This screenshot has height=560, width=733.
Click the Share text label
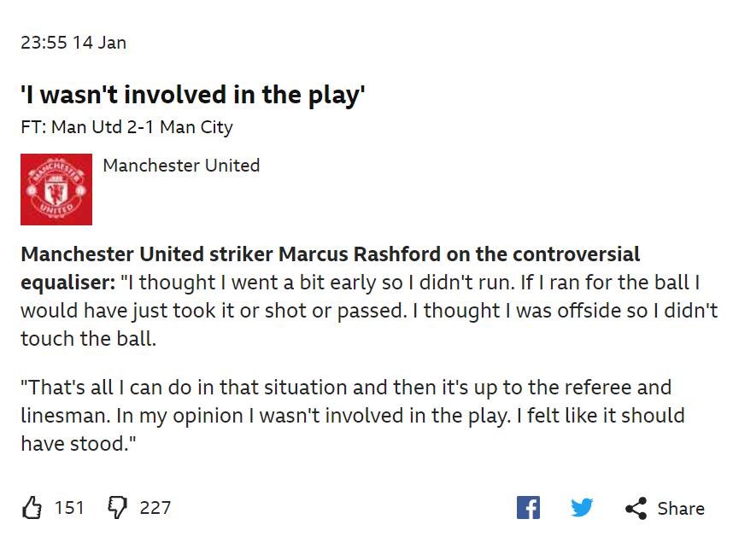[x=681, y=509]
